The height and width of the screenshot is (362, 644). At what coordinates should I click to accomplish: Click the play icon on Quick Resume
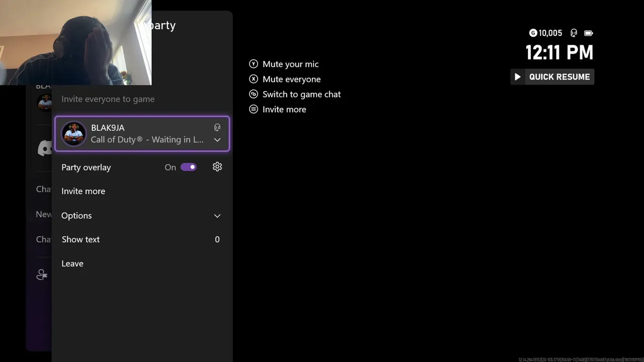tap(518, 77)
